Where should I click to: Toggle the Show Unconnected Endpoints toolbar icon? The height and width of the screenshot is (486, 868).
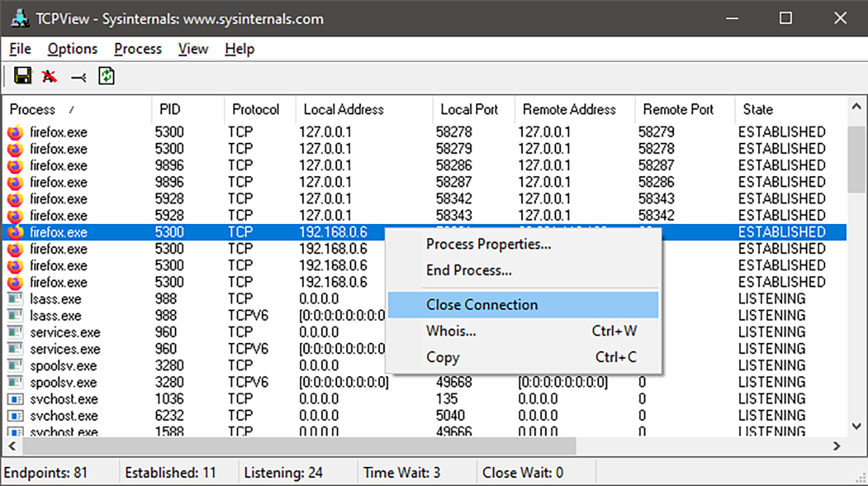[78, 77]
